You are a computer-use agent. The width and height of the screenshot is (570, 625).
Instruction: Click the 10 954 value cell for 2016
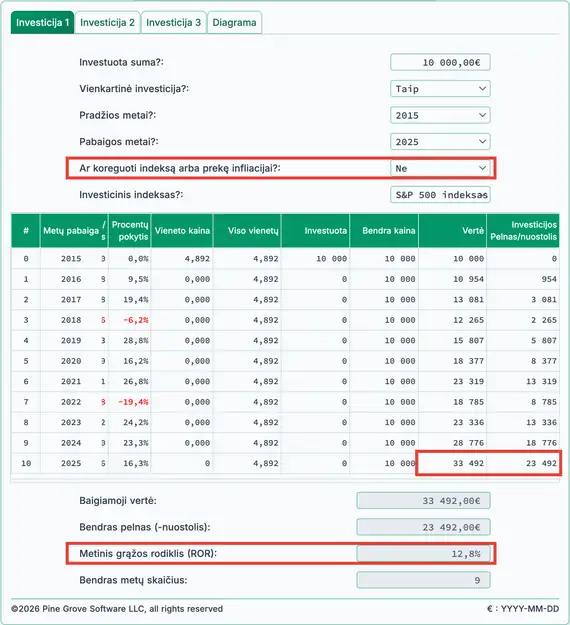(x=453, y=279)
